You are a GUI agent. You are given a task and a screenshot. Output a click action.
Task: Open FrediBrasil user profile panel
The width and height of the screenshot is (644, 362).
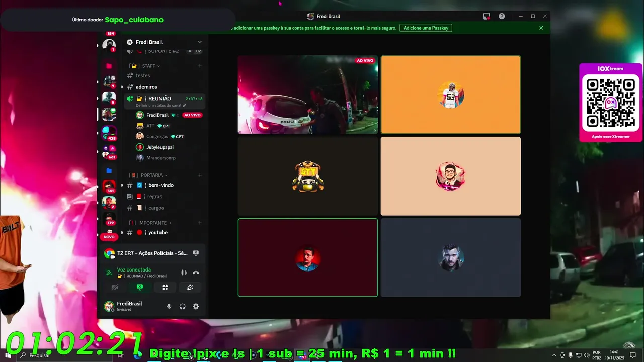tap(131, 306)
